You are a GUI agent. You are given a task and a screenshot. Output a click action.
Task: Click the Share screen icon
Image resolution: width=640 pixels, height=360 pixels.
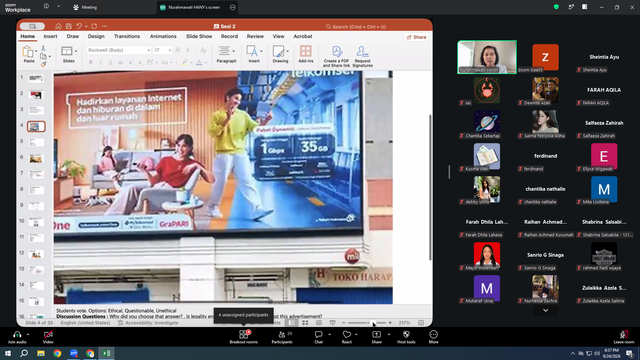376,337
